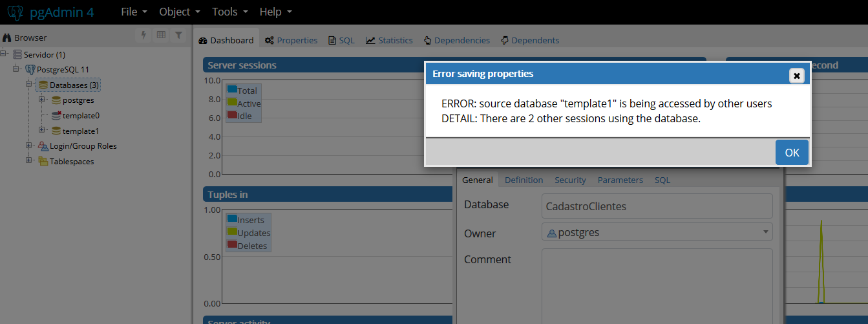
Task: Click the Query Tool lightning icon in Browser
Action: click(145, 36)
